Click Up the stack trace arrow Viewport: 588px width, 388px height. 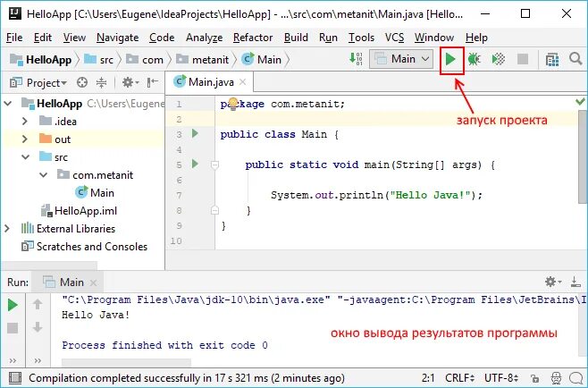pos(38,304)
